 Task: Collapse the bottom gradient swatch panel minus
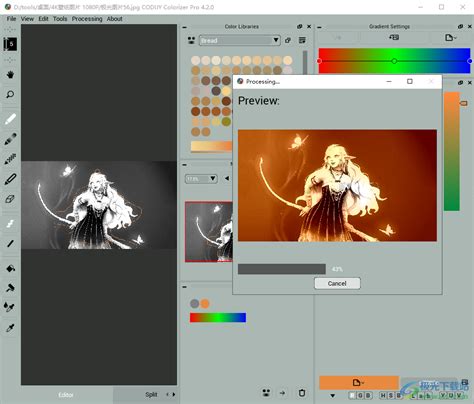(184, 286)
